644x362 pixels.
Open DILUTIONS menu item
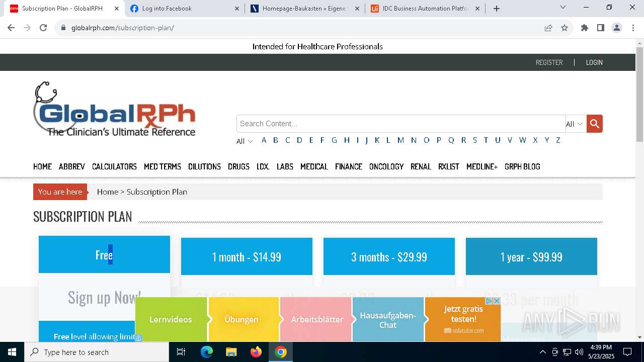tap(204, 166)
